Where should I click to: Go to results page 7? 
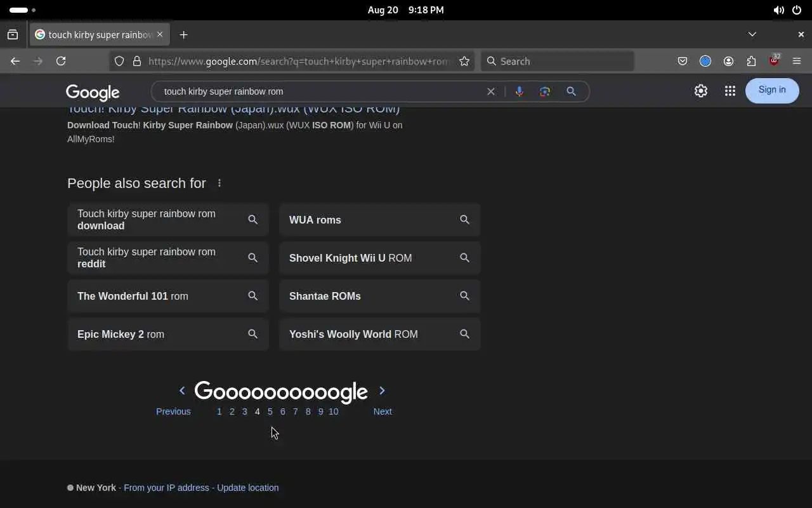296,411
